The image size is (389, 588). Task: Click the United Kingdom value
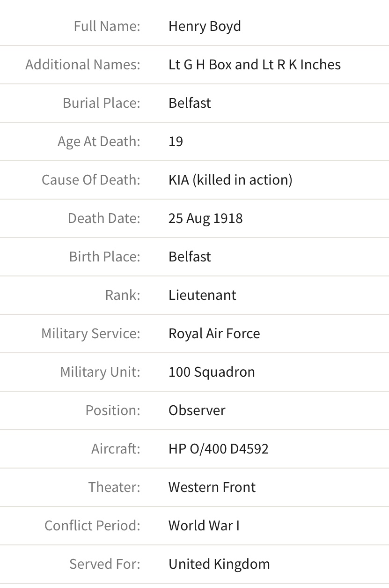tap(219, 564)
